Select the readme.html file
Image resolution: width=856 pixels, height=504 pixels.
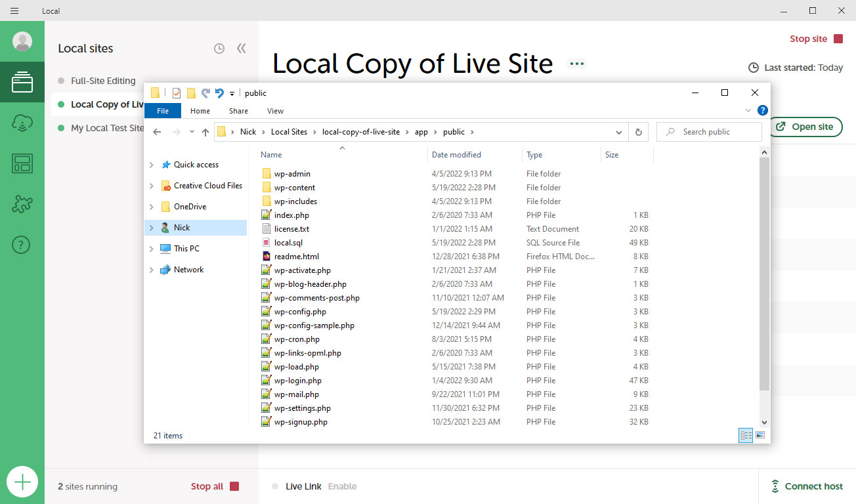(297, 257)
